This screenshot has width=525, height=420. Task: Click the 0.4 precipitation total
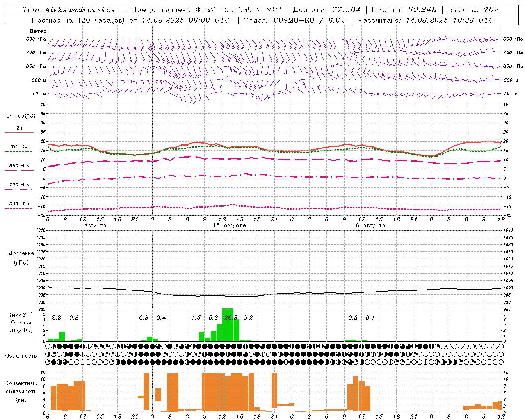point(161,317)
